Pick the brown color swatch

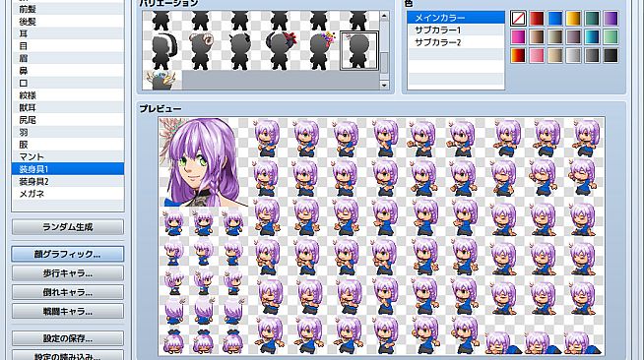537,37
